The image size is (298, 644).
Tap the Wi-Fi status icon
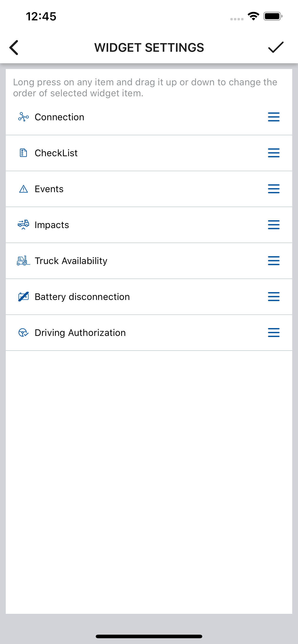(253, 16)
